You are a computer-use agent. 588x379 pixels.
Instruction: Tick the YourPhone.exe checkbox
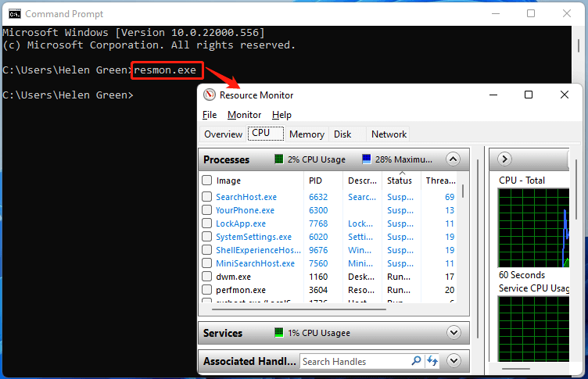(206, 210)
